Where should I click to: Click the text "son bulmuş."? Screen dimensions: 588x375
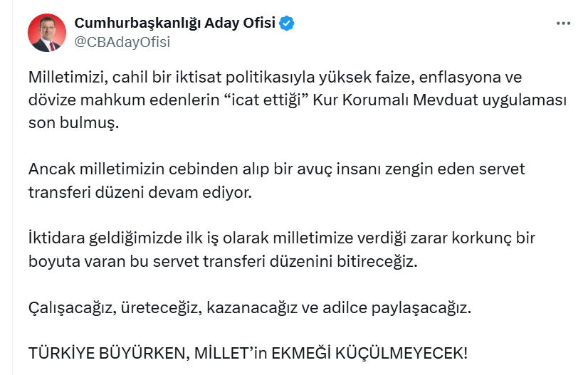point(74,123)
